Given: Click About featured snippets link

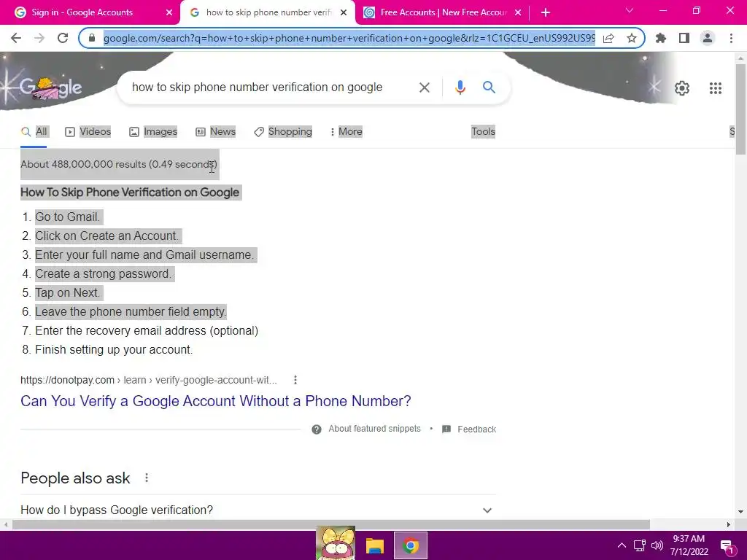Looking at the screenshot, I should tap(374, 429).
